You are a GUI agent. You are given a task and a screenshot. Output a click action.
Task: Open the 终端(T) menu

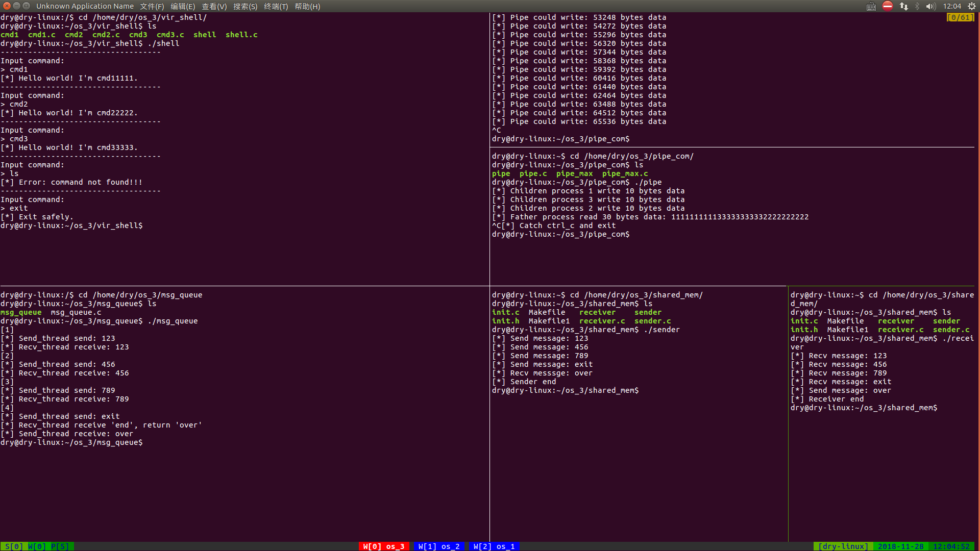click(x=276, y=6)
